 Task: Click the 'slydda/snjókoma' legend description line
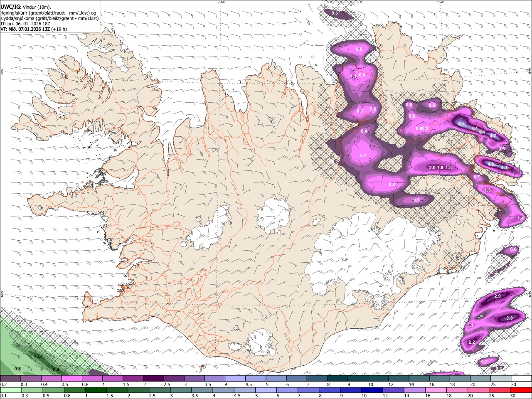(x=49, y=18)
